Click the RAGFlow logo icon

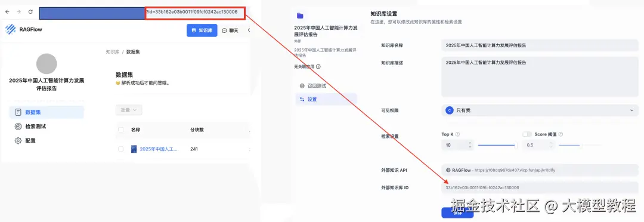pos(10,29)
